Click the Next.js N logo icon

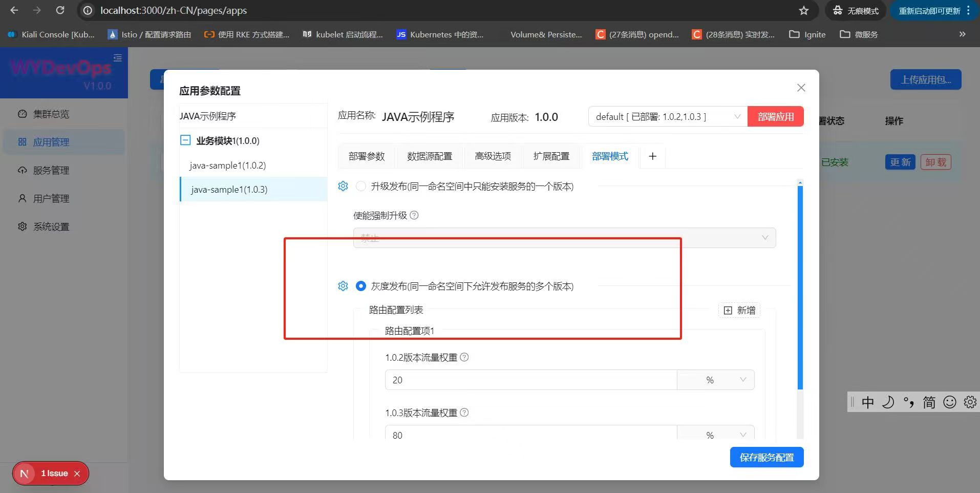click(x=24, y=474)
